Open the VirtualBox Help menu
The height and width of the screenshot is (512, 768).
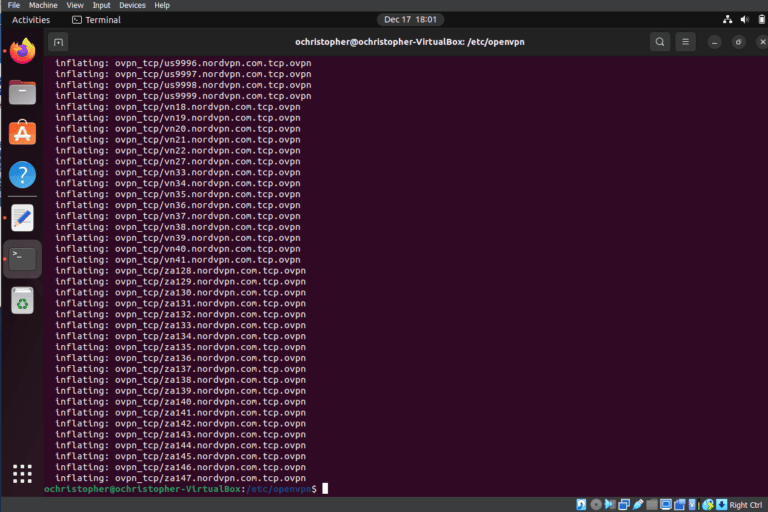coord(162,5)
